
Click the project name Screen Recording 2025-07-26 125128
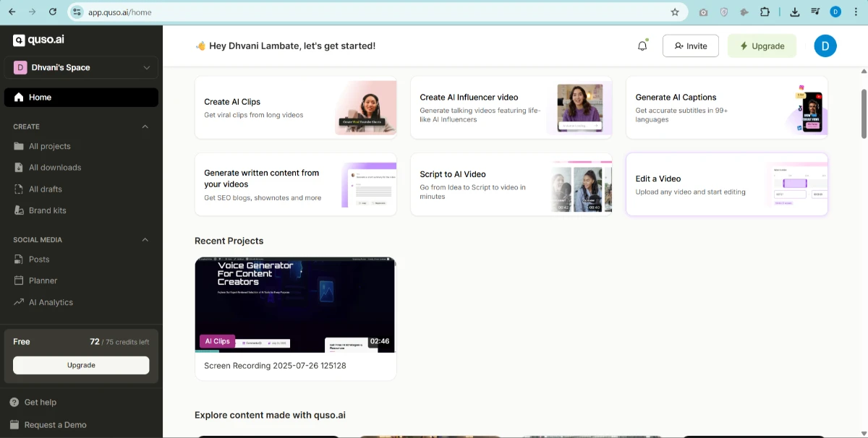tap(275, 366)
